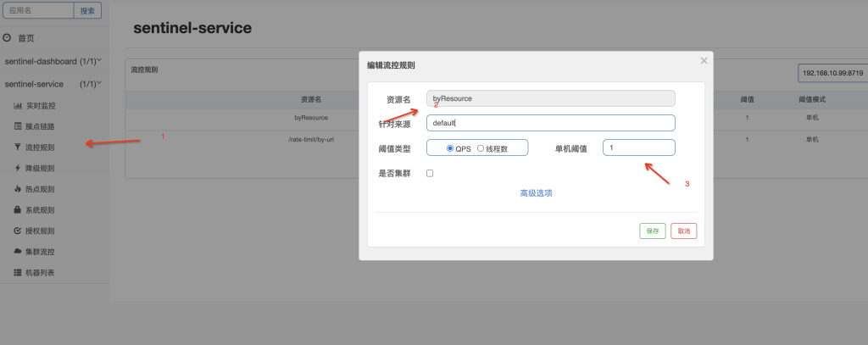Click the /rate-limit/by-url table cell
The height and width of the screenshot is (345, 868).
coord(311,140)
